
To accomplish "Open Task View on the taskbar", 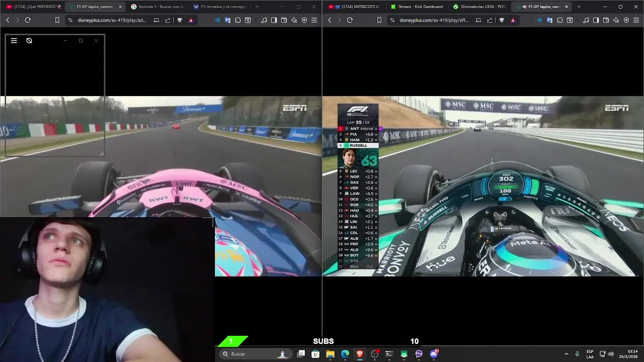I will click(301, 354).
